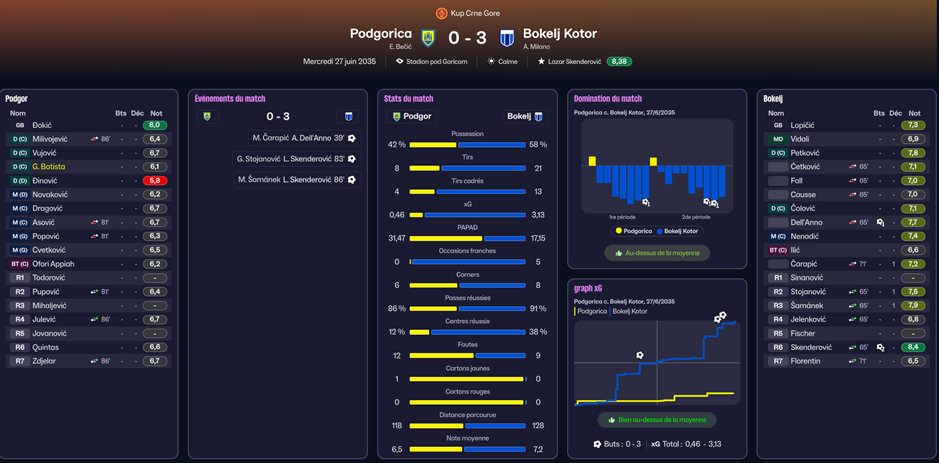
Task: Click the Bien au-dessus de la moyenne button
Action: pyautogui.click(x=656, y=420)
